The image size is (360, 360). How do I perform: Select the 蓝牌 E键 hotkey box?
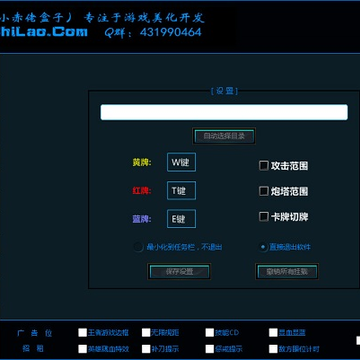tap(181, 219)
